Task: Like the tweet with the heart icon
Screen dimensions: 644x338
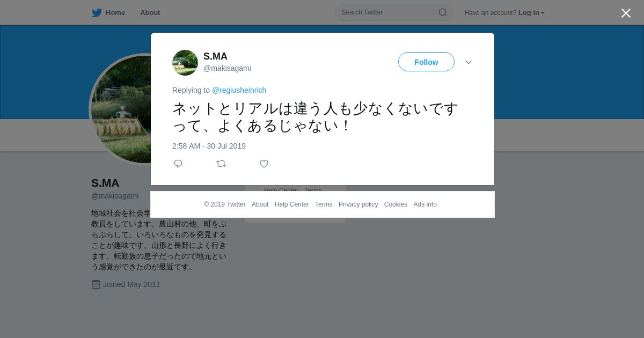Action: [264, 164]
